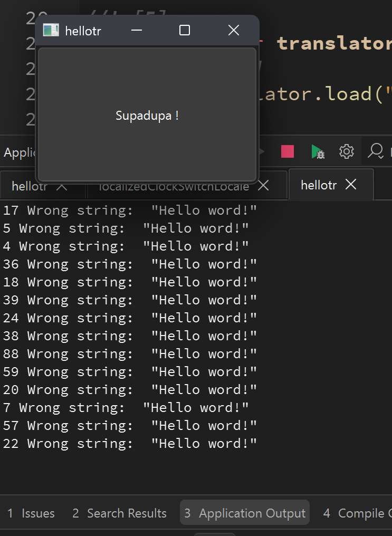Click the translator.load code line in editor

327,94
